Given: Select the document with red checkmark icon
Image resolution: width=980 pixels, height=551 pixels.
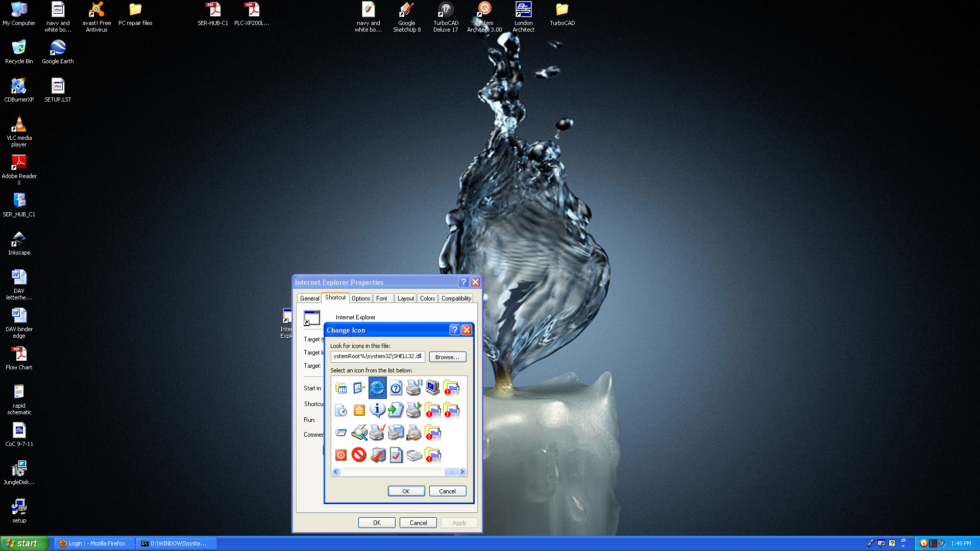Looking at the screenshot, I should tap(396, 455).
